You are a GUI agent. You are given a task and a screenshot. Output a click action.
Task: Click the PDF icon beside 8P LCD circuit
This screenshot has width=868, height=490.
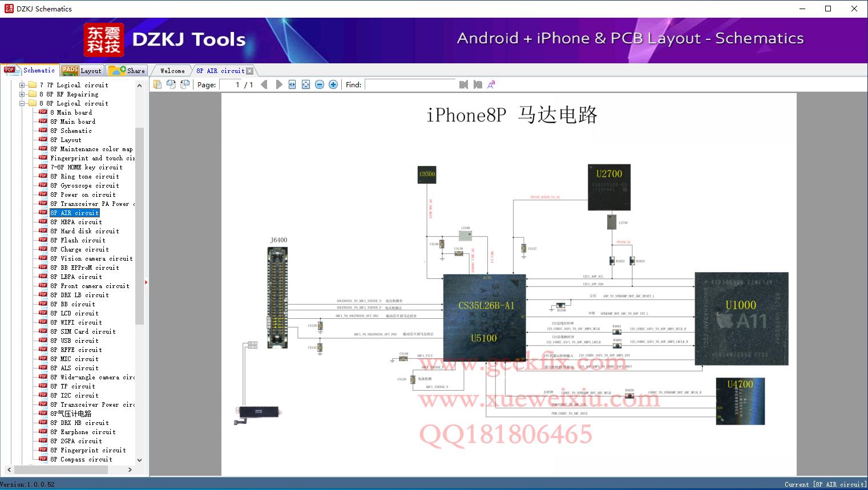point(43,313)
